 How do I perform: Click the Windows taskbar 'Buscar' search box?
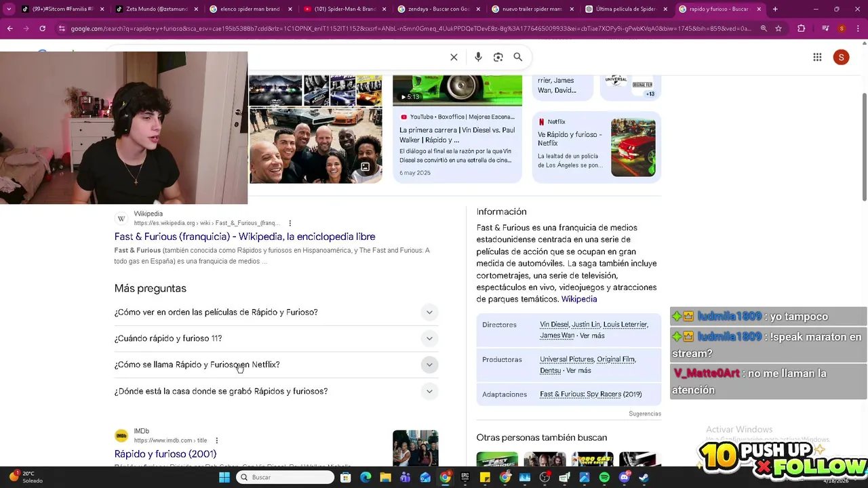tap(285, 477)
